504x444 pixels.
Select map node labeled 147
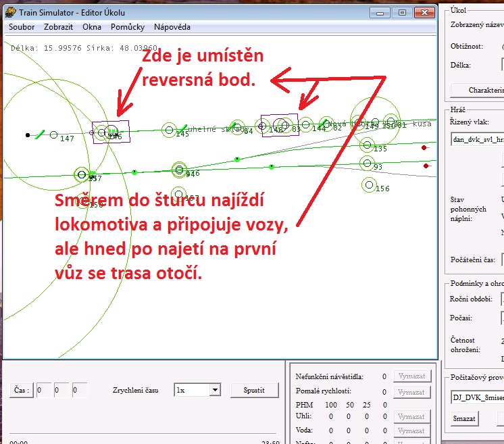click(x=53, y=134)
